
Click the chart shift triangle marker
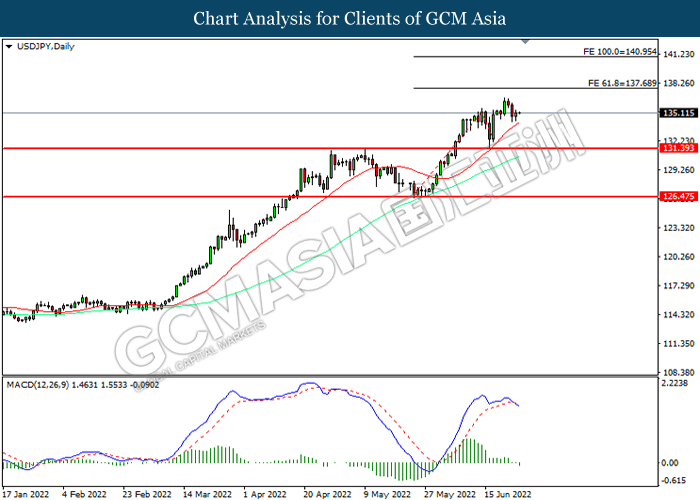click(x=525, y=42)
